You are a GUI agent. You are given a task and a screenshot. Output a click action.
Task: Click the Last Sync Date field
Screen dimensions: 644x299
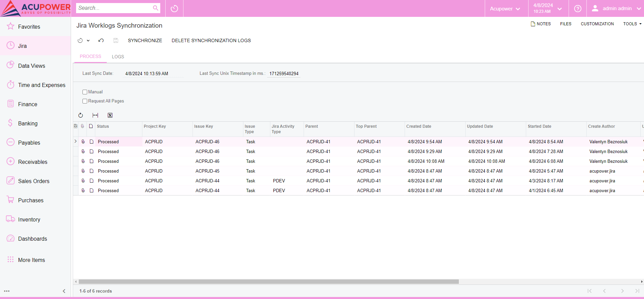[153, 73]
